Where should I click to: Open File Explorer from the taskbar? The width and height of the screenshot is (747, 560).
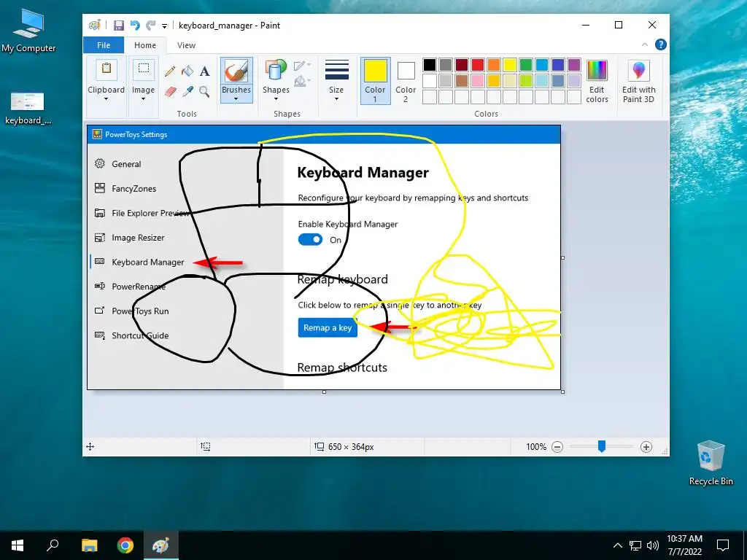pyautogui.click(x=89, y=545)
